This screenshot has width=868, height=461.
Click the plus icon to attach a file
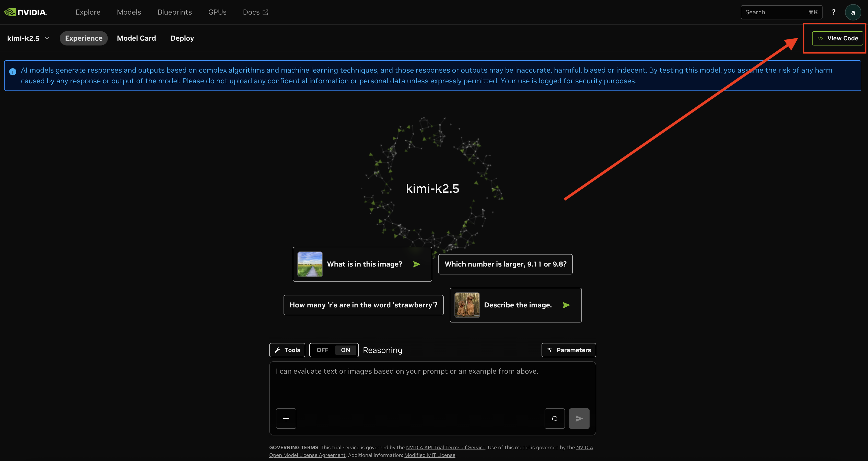pos(286,418)
